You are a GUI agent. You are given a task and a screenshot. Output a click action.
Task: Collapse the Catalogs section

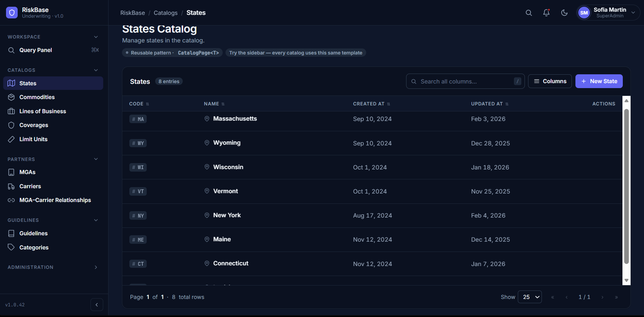click(96, 70)
